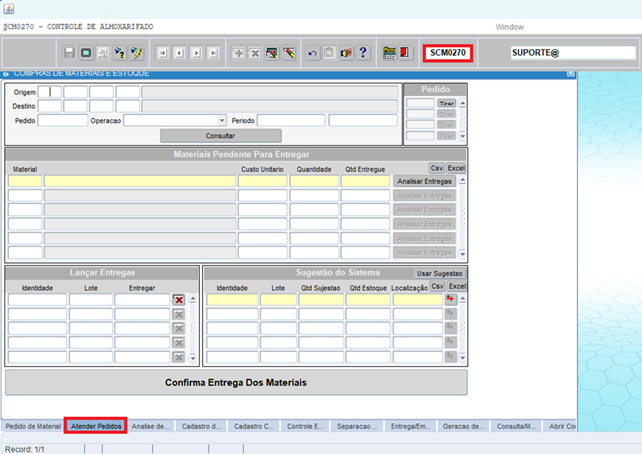Click Sugestão do Sistema scroll up arrow
Viewport: 642px width, 454px height.
[x=462, y=299]
